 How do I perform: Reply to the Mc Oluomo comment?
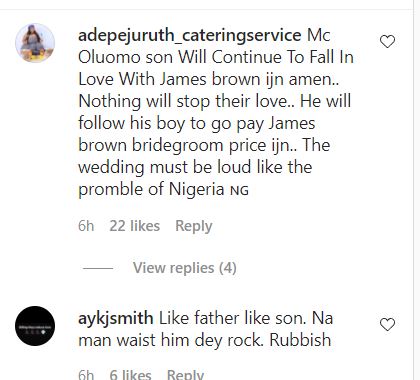point(194,226)
